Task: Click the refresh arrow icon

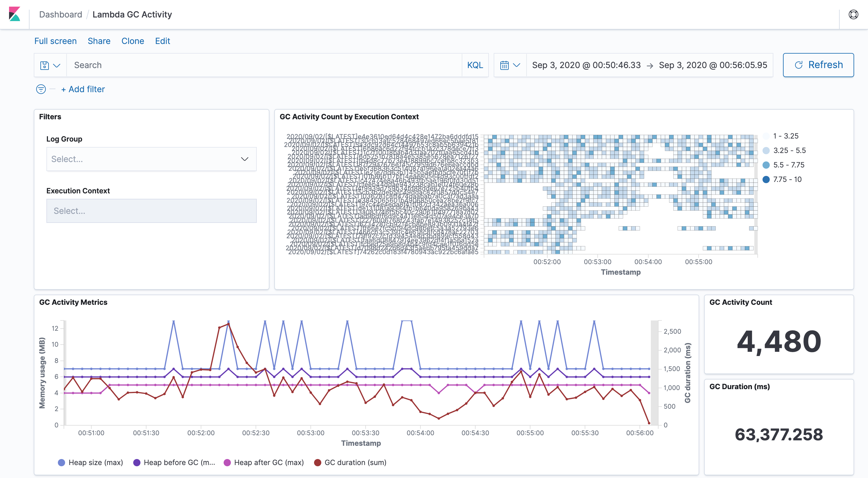Action: [799, 65]
